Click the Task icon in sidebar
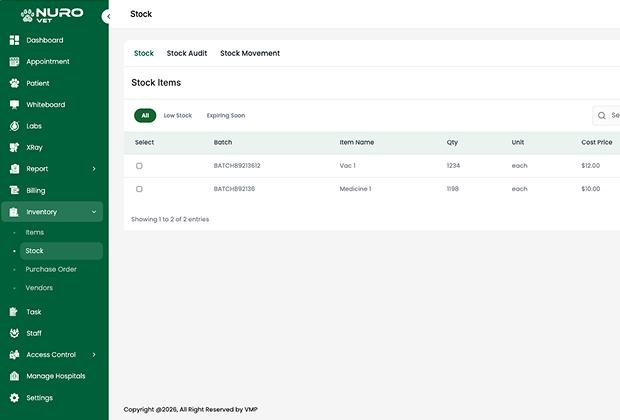Screen dimensions: 620x420 (x=13, y=312)
